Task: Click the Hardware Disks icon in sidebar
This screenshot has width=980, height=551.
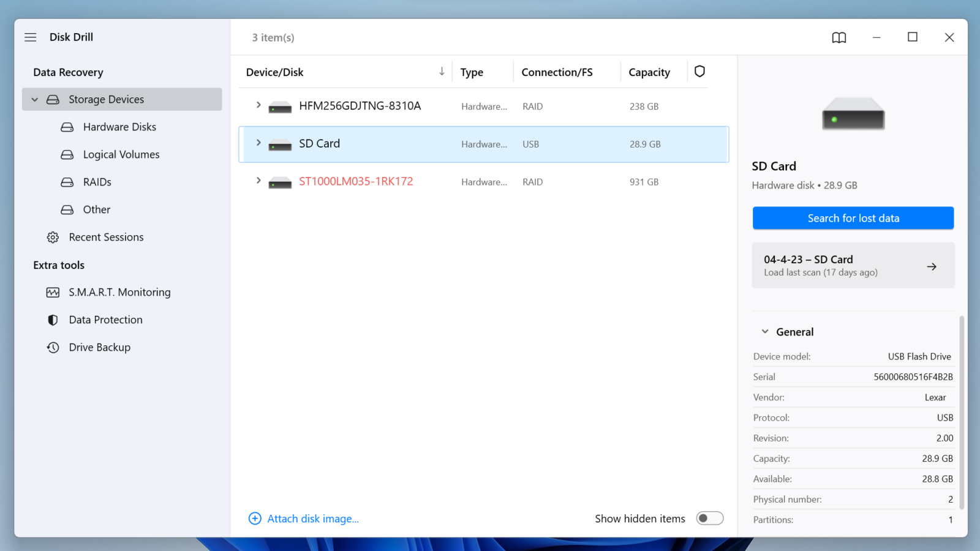Action: click(66, 127)
